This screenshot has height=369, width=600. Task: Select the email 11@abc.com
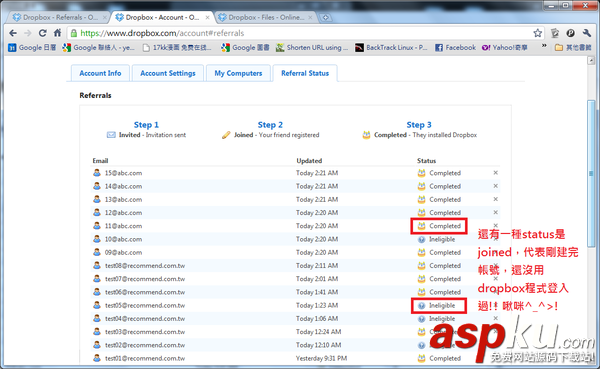[123, 226]
